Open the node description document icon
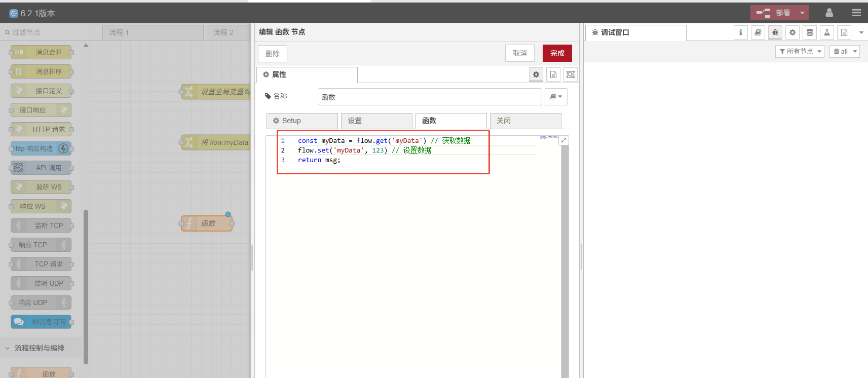Image resolution: width=868 pixels, height=378 pixels. [553, 74]
